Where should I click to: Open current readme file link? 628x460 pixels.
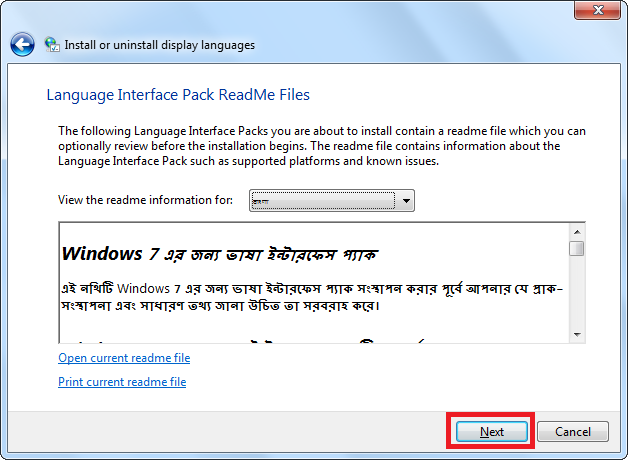click(124, 358)
